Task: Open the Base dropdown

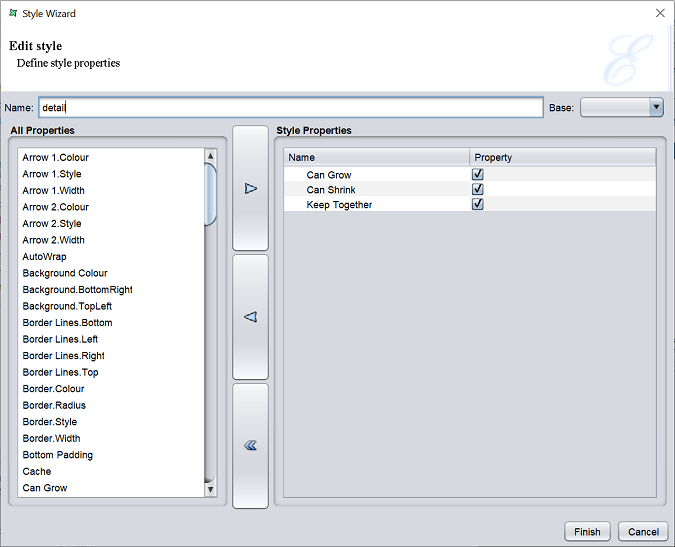Action: (656, 107)
